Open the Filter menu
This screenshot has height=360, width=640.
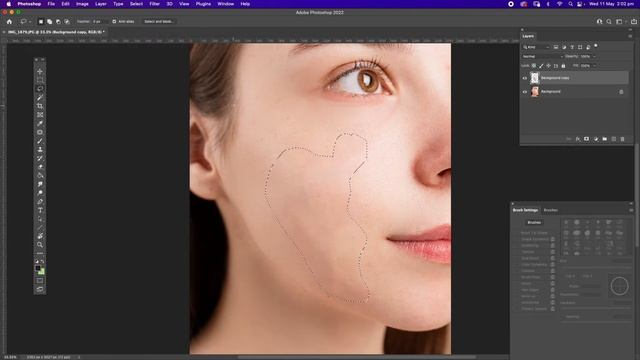[154, 4]
